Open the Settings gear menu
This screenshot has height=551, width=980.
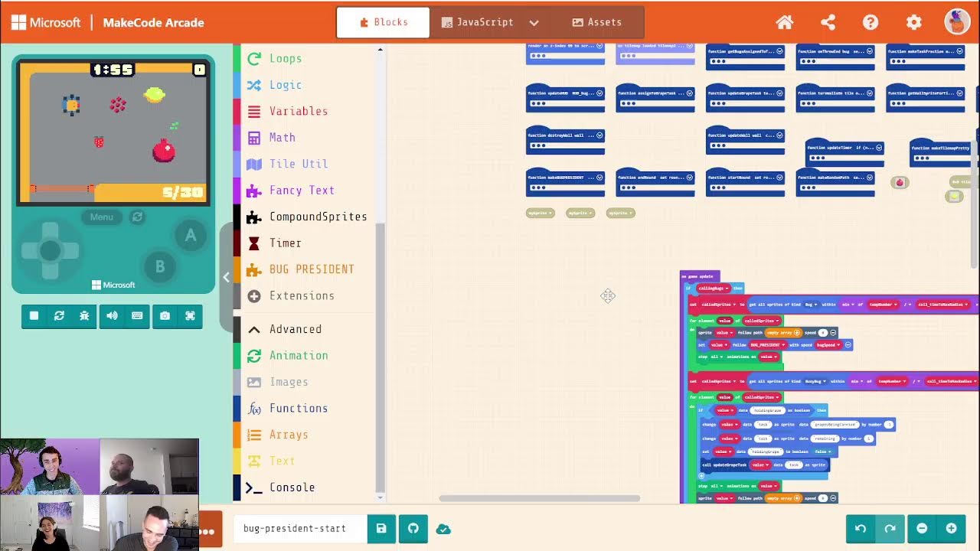(x=914, y=22)
